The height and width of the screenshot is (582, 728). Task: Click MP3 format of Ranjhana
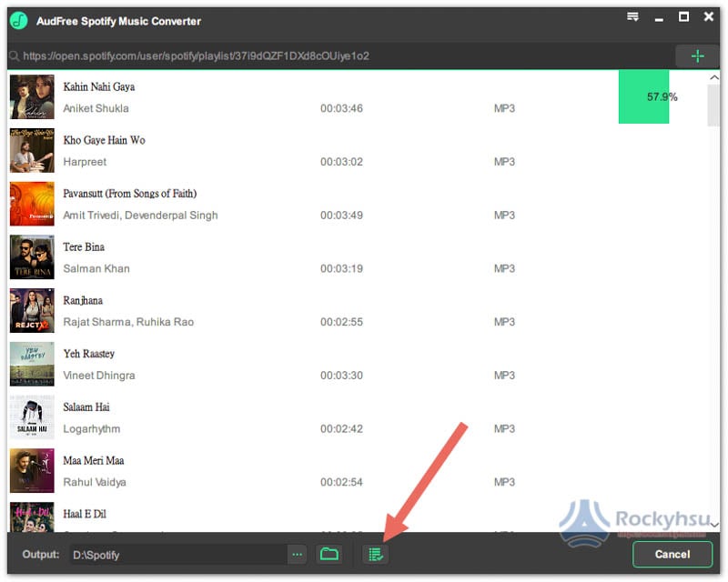[x=505, y=322]
